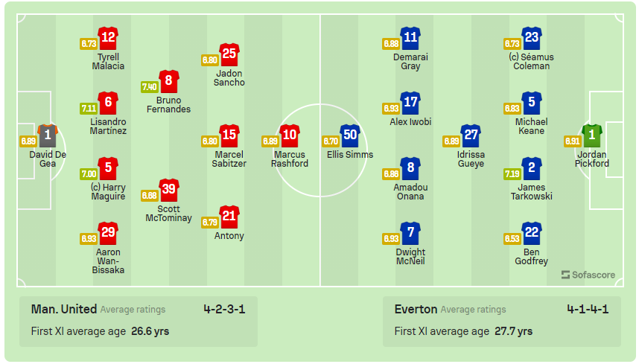This screenshot has height=364, width=639.
Task: Click Idrissa Gueye's number 27 shirt
Action: [x=471, y=135]
